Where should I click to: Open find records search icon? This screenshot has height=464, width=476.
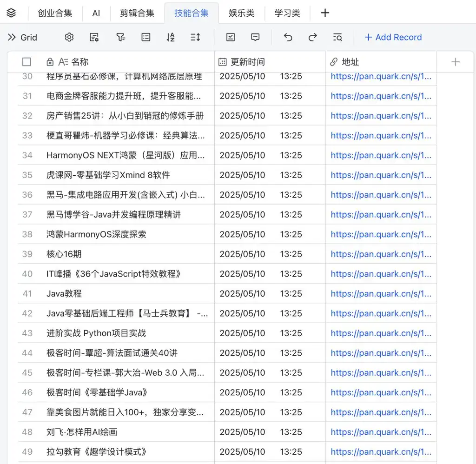pyautogui.click(x=337, y=37)
